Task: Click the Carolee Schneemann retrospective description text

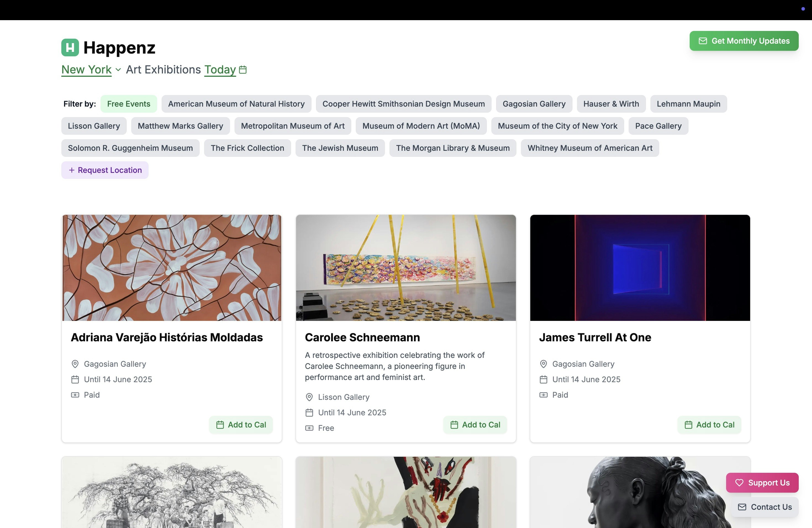Action: coord(395,366)
